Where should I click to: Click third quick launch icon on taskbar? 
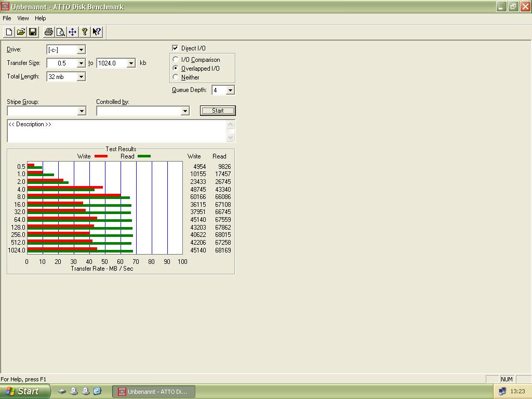tap(86, 391)
